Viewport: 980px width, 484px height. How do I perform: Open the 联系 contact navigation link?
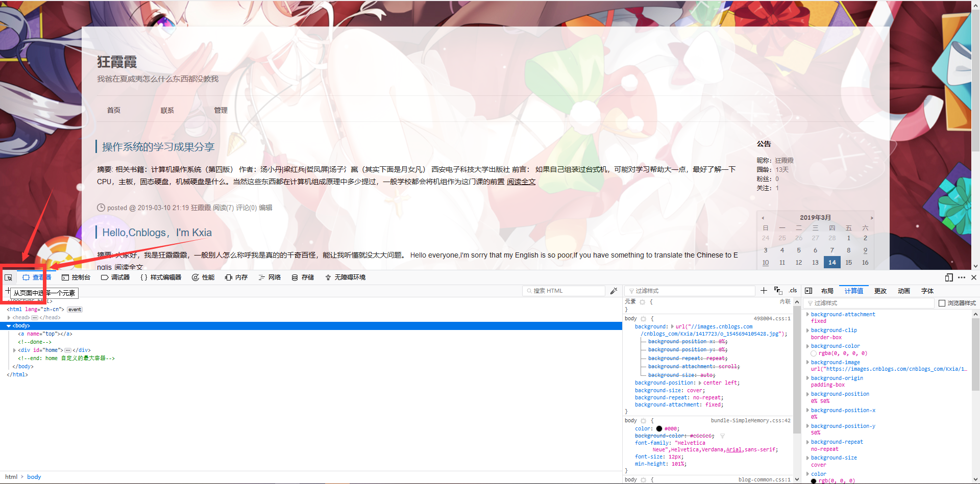coord(167,110)
